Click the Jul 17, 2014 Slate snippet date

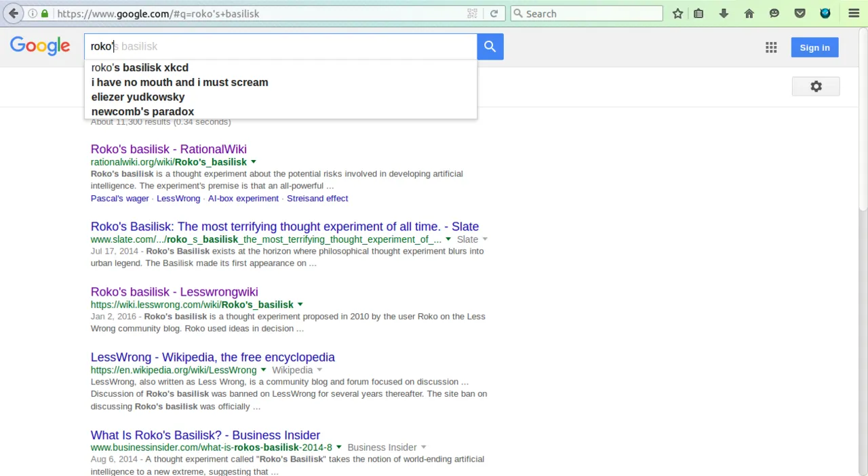[114, 252]
